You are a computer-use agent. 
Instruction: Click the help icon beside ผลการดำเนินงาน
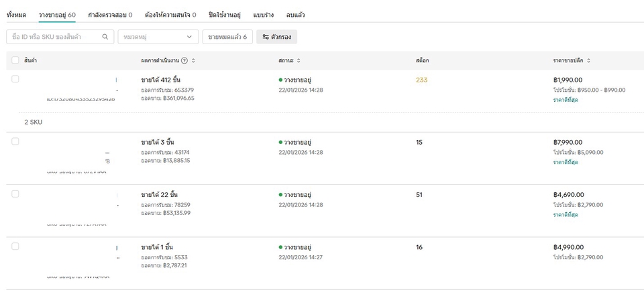pos(184,61)
